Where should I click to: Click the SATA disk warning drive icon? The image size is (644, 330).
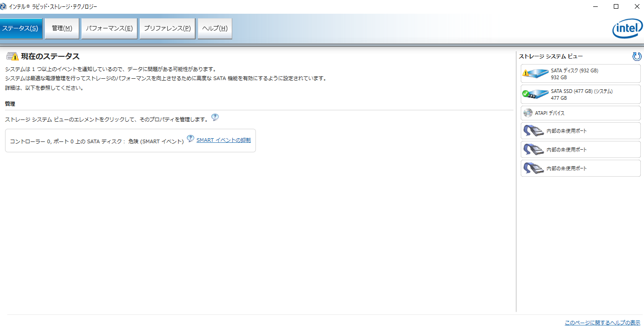tap(535, 73)
